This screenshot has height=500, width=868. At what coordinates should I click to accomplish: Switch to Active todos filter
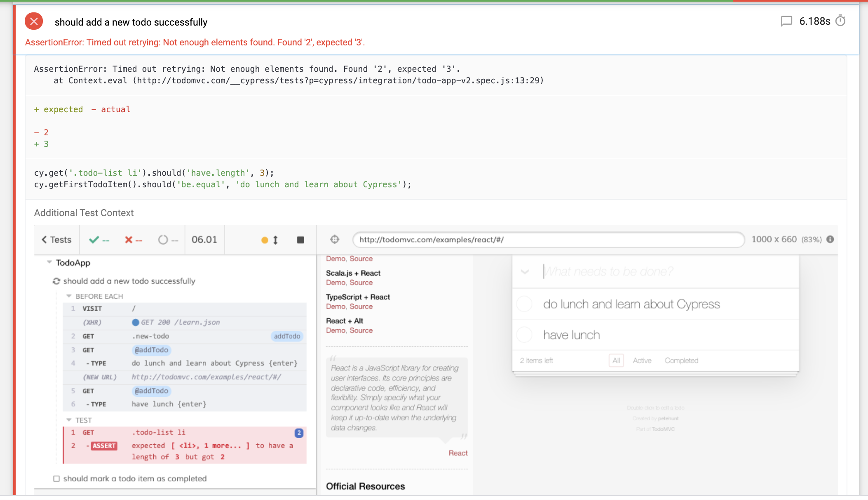tap(642, 361)
